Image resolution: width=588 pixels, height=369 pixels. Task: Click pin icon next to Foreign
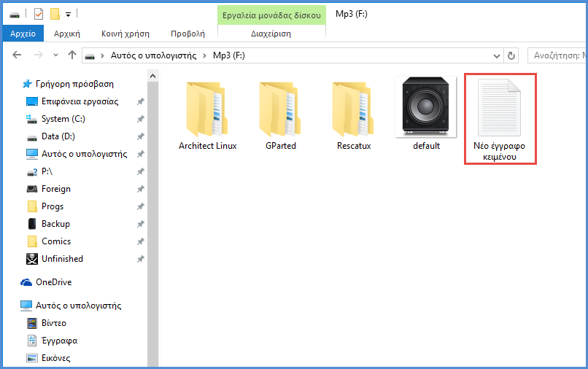pyautogui.click(x=141, y=189)
